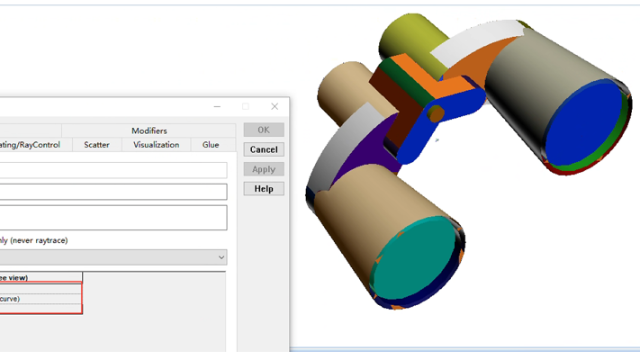The image size is (640, 360).
Task: Minimize the dialog window
Action: [x=217, y=107]
